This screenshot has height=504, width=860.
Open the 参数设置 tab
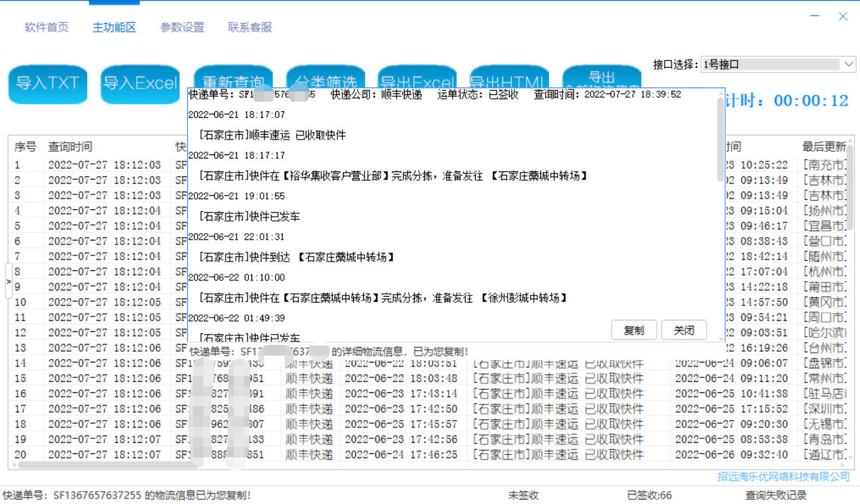[182, 28]
